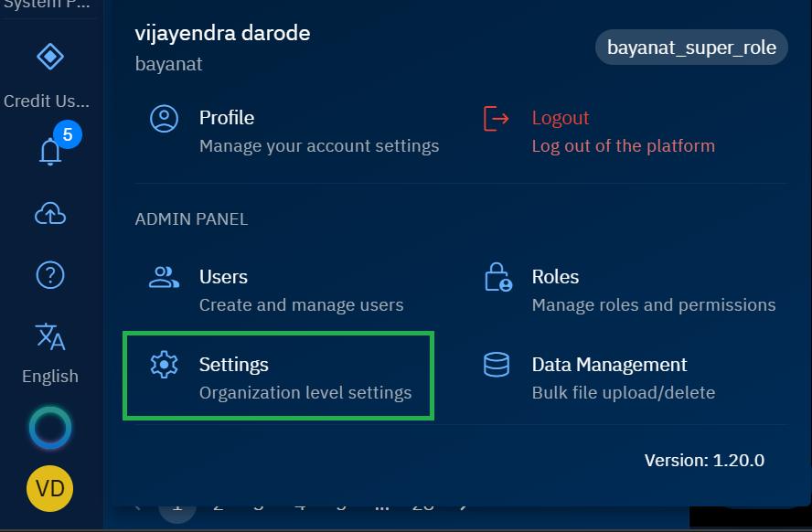Click the VD user avatar
Viewport: 812px width, 532px height.
tap(49, 488)
